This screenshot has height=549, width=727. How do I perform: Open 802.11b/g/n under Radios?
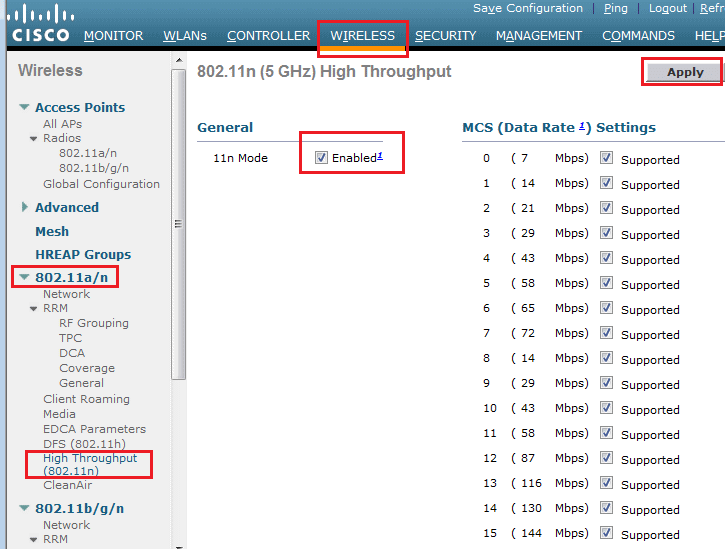[x=94, y=168]
